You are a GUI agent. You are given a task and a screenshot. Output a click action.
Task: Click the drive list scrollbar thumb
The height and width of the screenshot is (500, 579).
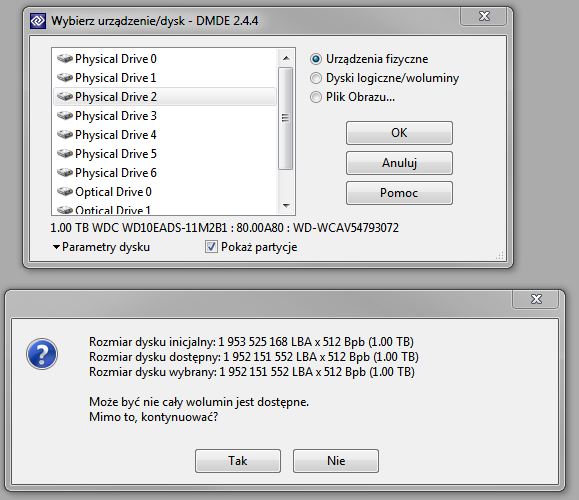[286, 118]
